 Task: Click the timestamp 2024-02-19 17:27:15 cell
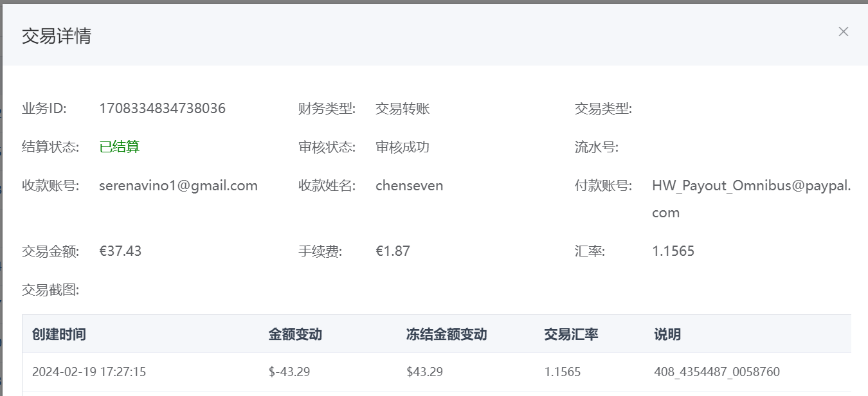89,372
